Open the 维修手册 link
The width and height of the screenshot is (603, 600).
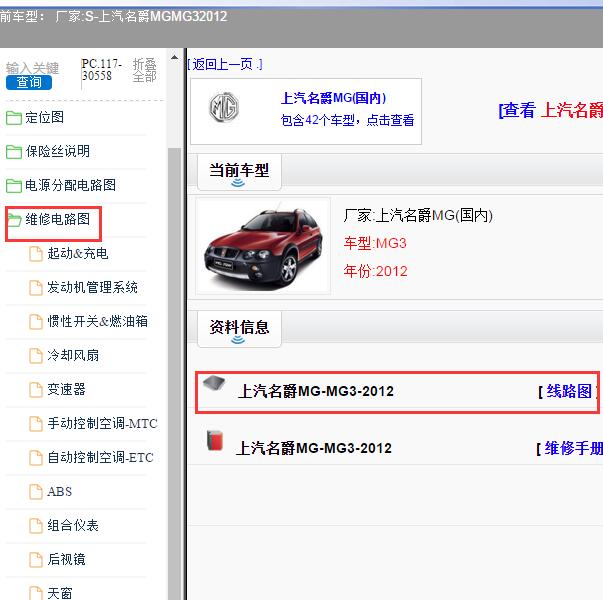click(573, 448)
